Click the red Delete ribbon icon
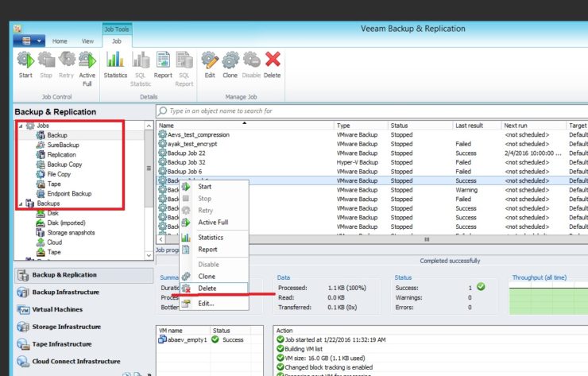 (x=273, y=65)
